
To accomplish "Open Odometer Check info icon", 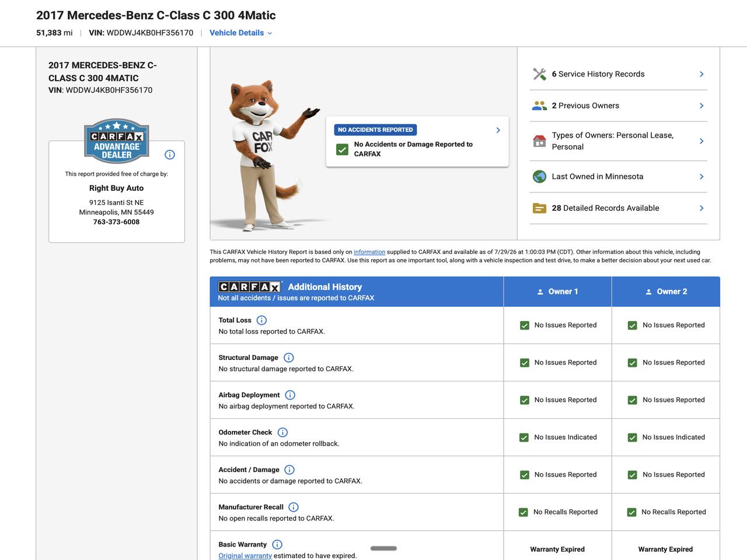I will 282,432.
